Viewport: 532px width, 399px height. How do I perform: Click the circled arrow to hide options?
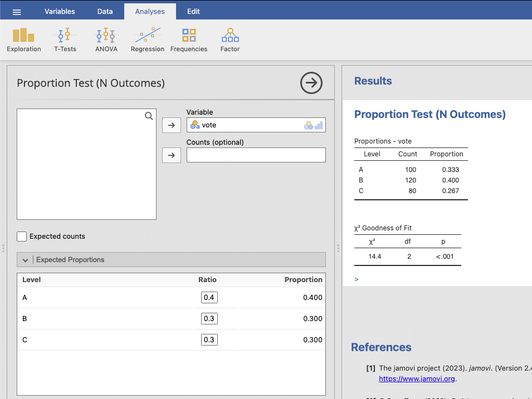(x=311, y=83)
